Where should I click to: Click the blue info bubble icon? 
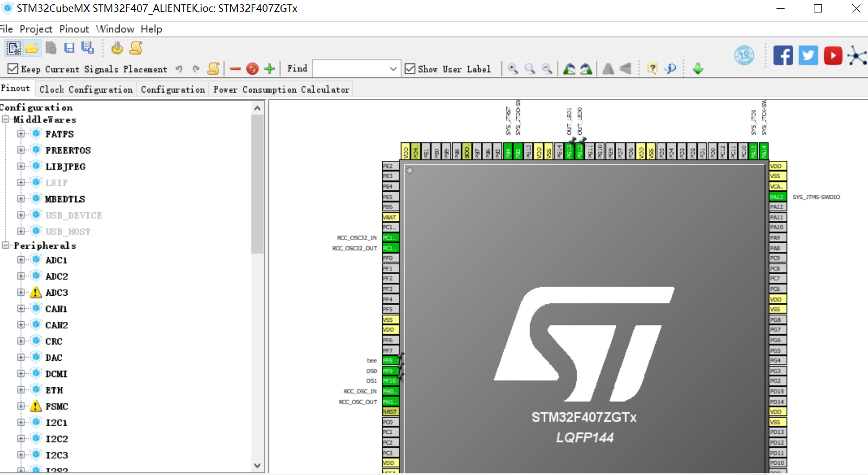click(x=670, y=69)
